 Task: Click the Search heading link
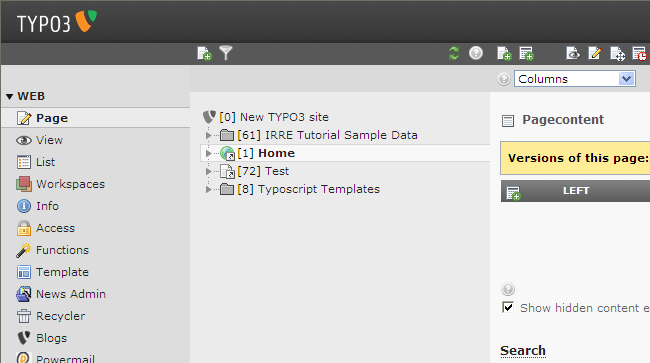[x=523, y=351]
